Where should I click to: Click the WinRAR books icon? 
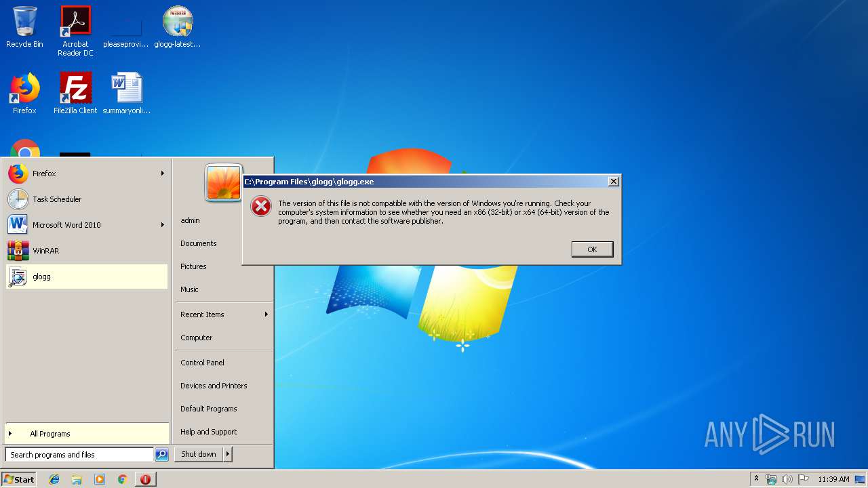(x=18, y=251)
